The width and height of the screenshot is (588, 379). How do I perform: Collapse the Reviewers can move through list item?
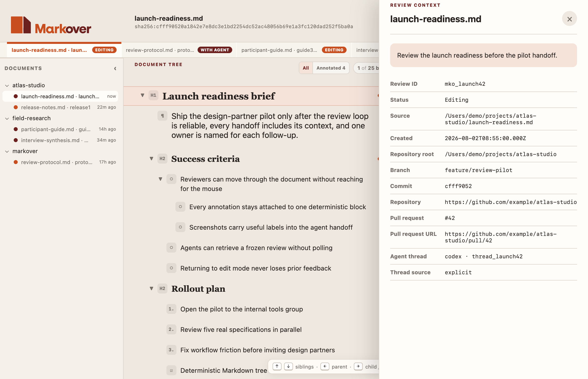click(x=160, y=179)
